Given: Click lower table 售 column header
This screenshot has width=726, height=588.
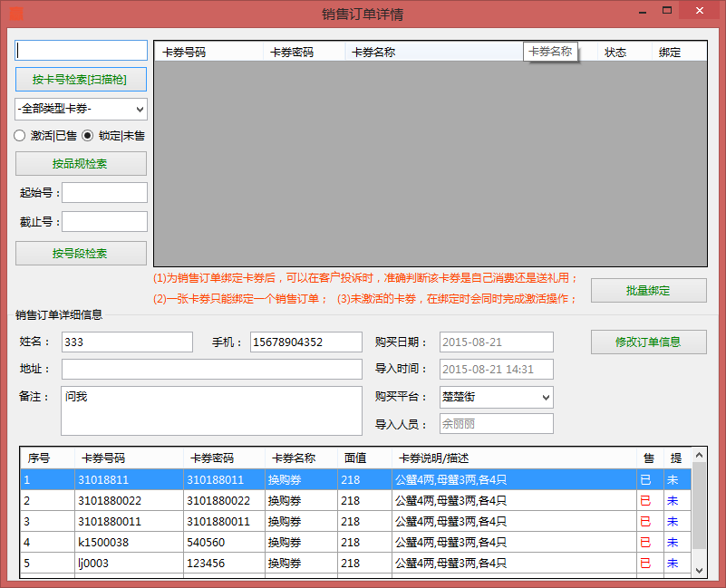Looking at the screenshot, I should point(650,458).
